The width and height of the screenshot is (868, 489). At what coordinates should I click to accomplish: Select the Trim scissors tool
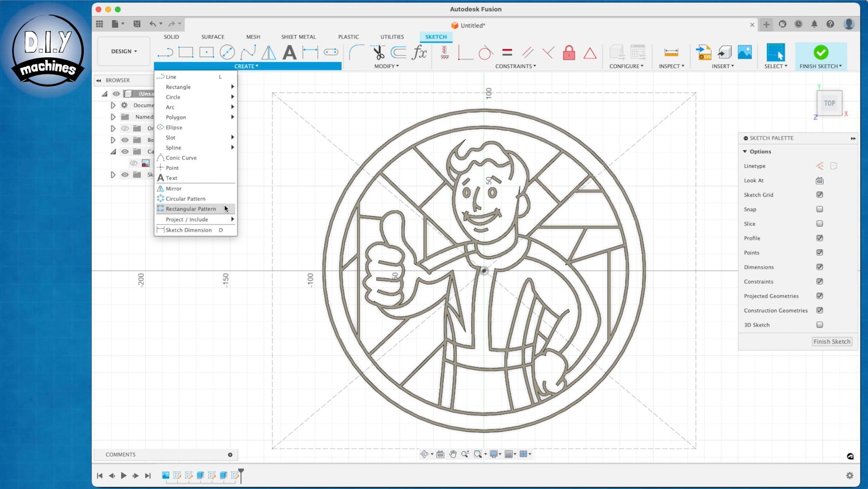click(378, 52)
